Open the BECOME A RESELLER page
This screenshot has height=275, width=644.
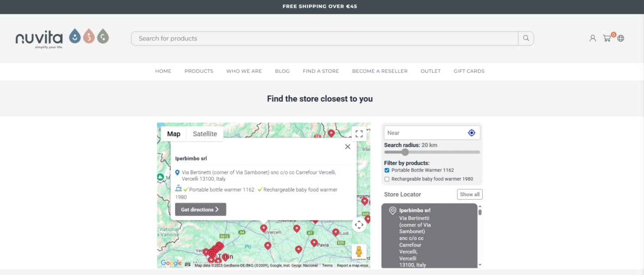[x=379, y=71]
